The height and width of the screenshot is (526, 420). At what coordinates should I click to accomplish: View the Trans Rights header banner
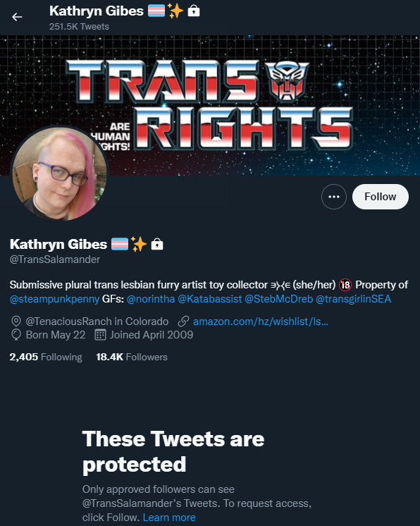[x=210, y=105]
